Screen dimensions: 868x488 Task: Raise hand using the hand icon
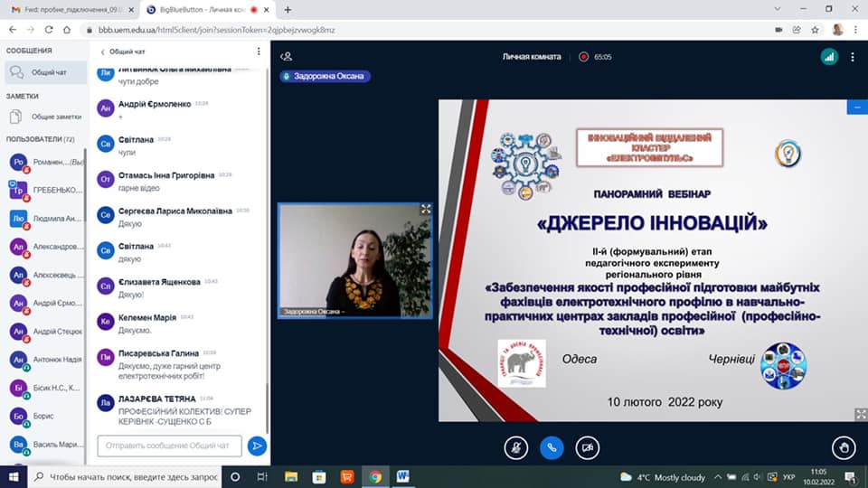tap(844, 446)
